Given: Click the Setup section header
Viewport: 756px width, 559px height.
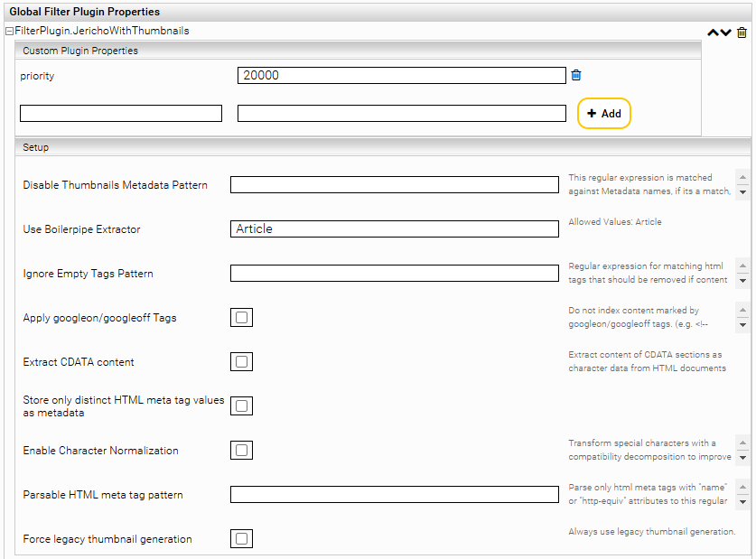Looking at the screenshot, I should point(383,147).
